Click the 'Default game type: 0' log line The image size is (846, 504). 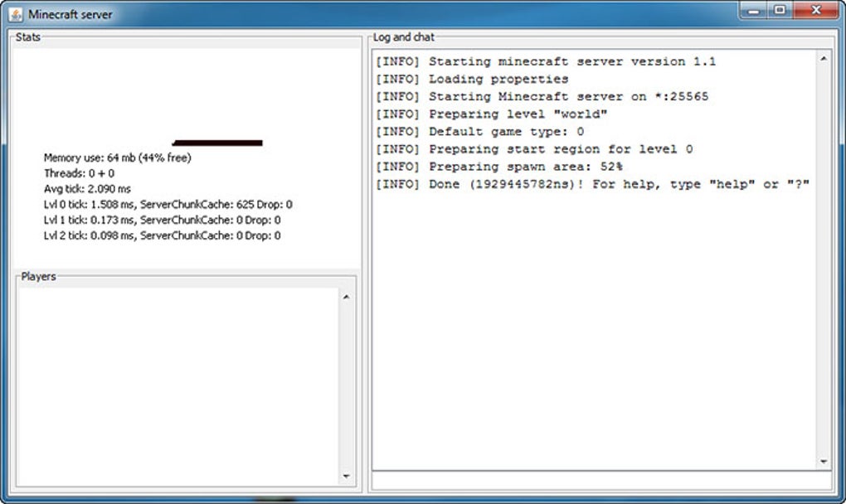coord(479,132)
